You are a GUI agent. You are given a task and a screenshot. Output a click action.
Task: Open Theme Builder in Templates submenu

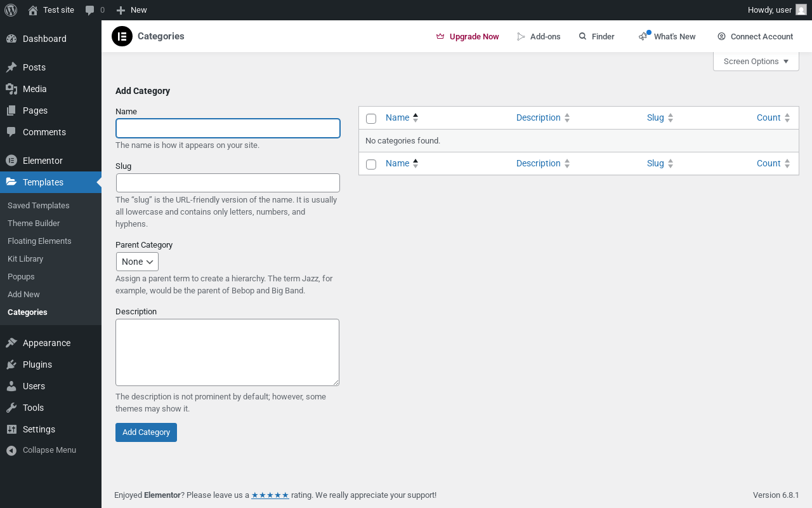34,224
